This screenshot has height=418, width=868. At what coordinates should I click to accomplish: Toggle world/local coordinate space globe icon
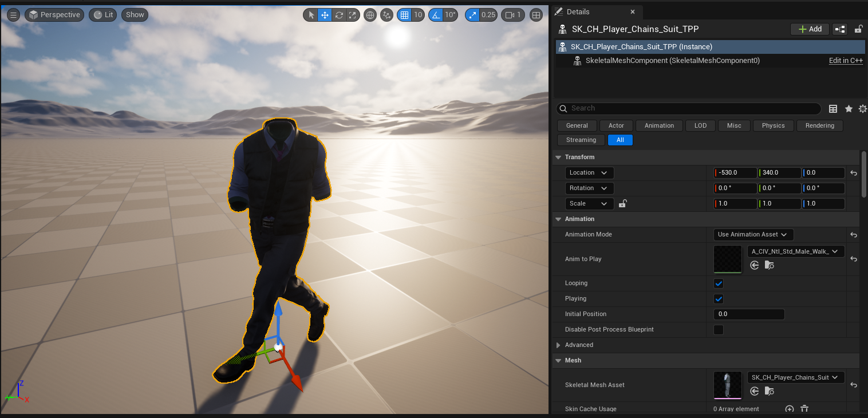coord(370,15)
